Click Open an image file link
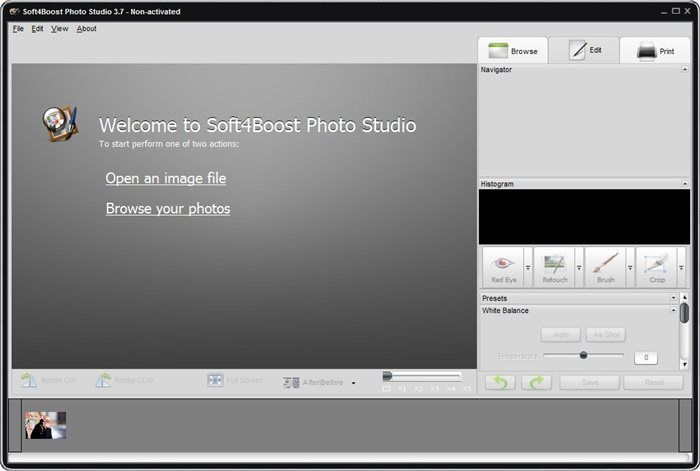The image size is (700, 471). coord(166,178)
